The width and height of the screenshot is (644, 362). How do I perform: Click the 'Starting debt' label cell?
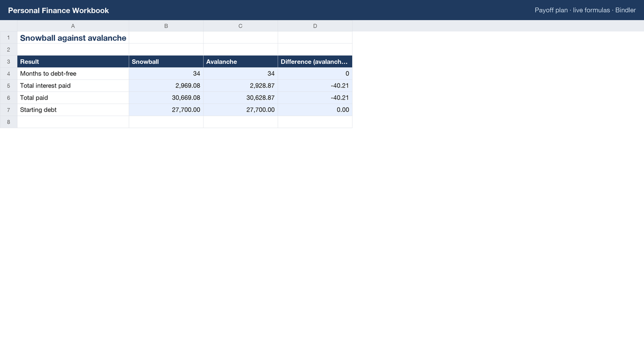tap(73, 110)
